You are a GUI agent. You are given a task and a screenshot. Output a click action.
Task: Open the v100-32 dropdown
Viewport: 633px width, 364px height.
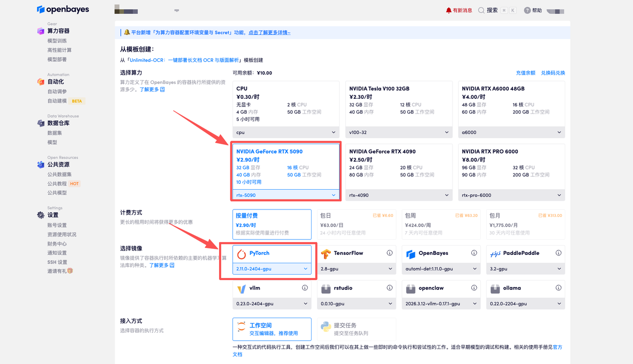click(x=399, y=132)
